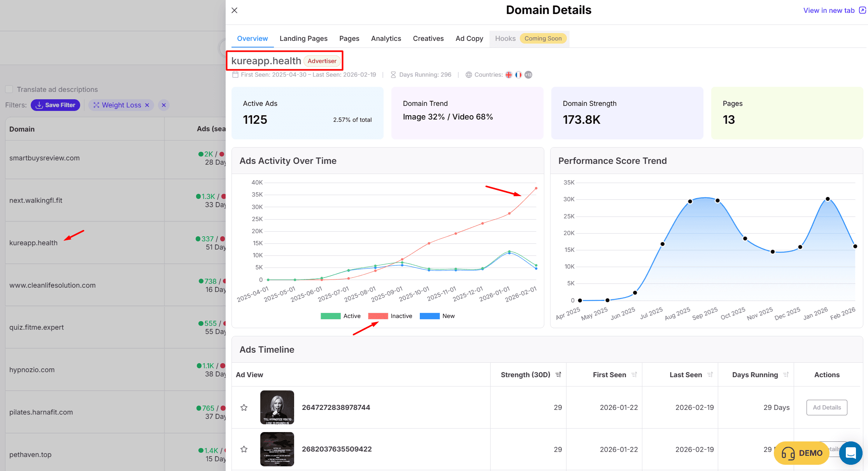Screen dimensions: 868x471
Task: Open the Creatives tab
Action: point(428,39)
